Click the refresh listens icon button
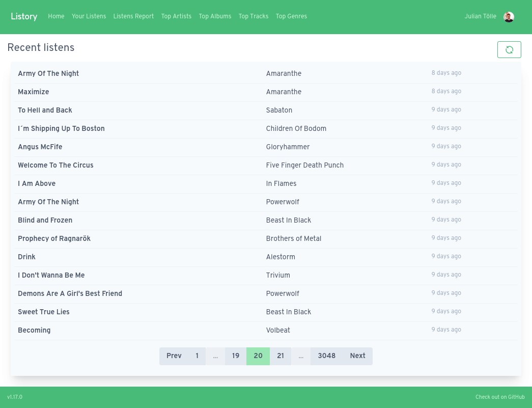Viewport: 532px width, 408px height. coord(509,50)
